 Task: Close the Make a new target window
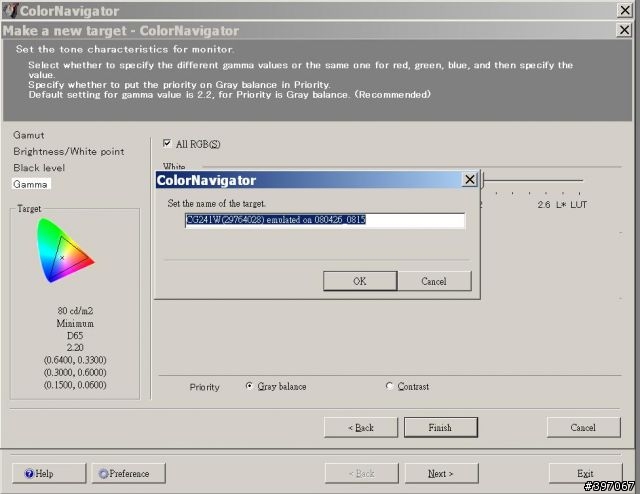coord(624,30)
